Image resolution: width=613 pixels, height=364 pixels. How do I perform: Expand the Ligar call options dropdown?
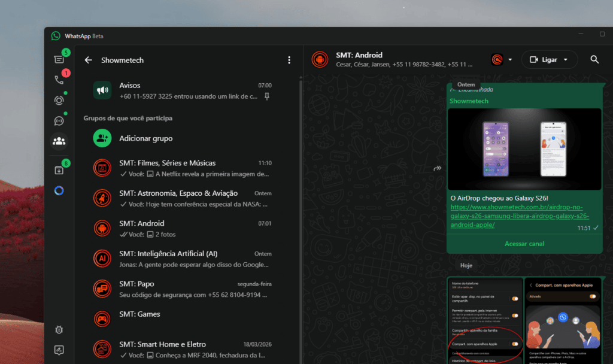pos(566,59)
